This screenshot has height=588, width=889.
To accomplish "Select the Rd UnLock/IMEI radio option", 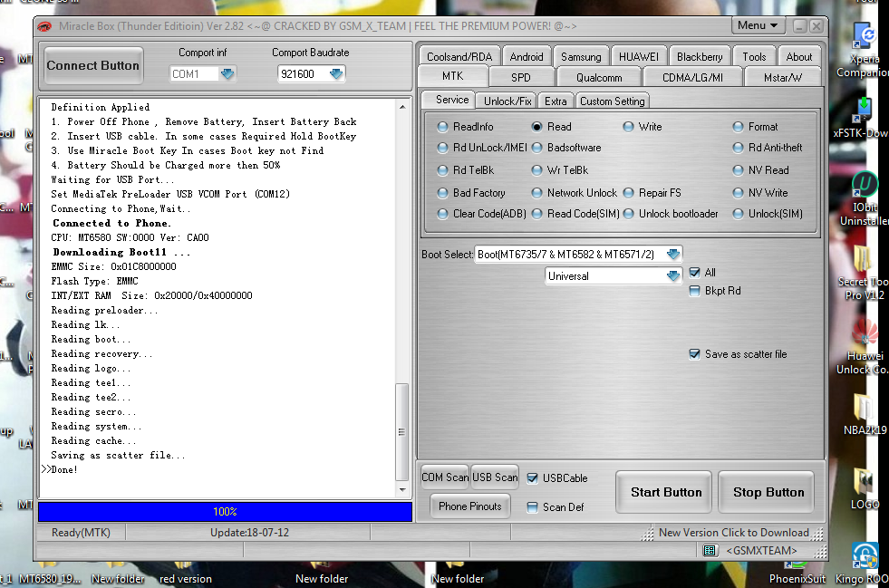I will [443, 148].
